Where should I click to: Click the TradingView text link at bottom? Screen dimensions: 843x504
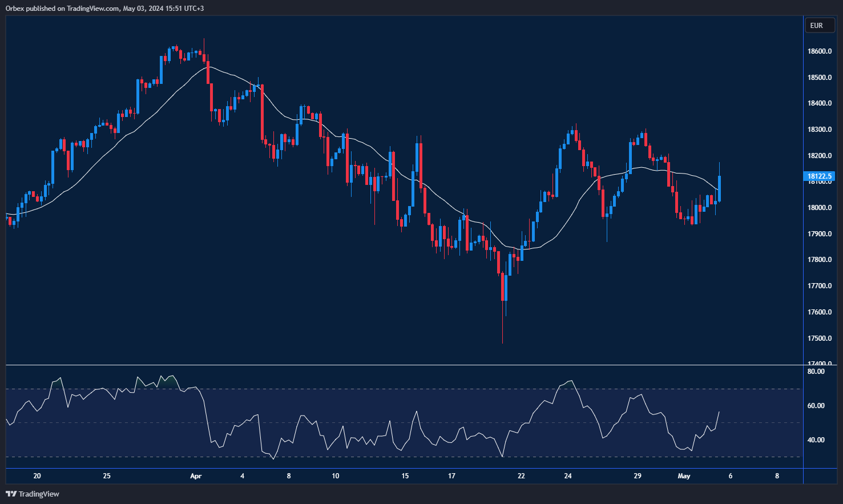(x=38, y=494)
